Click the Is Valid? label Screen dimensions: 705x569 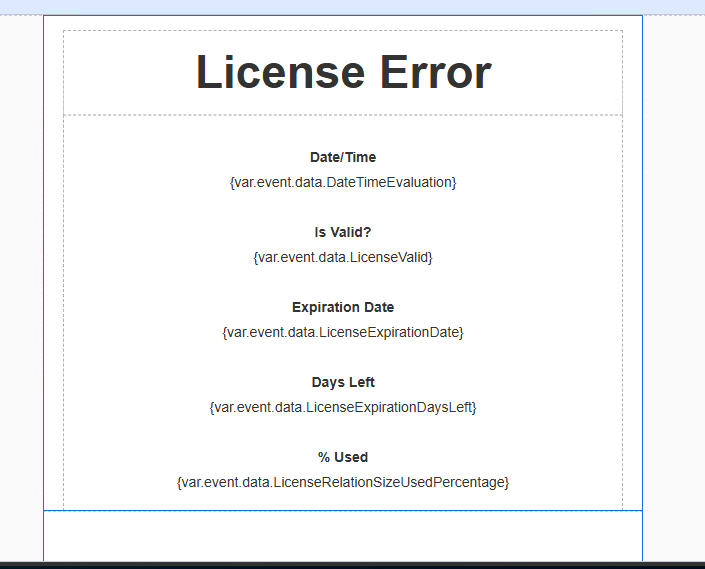pos(343,232)
